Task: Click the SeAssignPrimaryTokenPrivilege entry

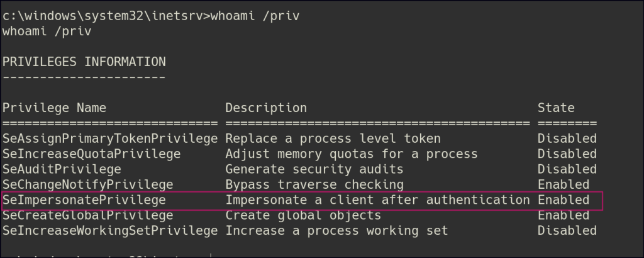Action: click(110, 138)
